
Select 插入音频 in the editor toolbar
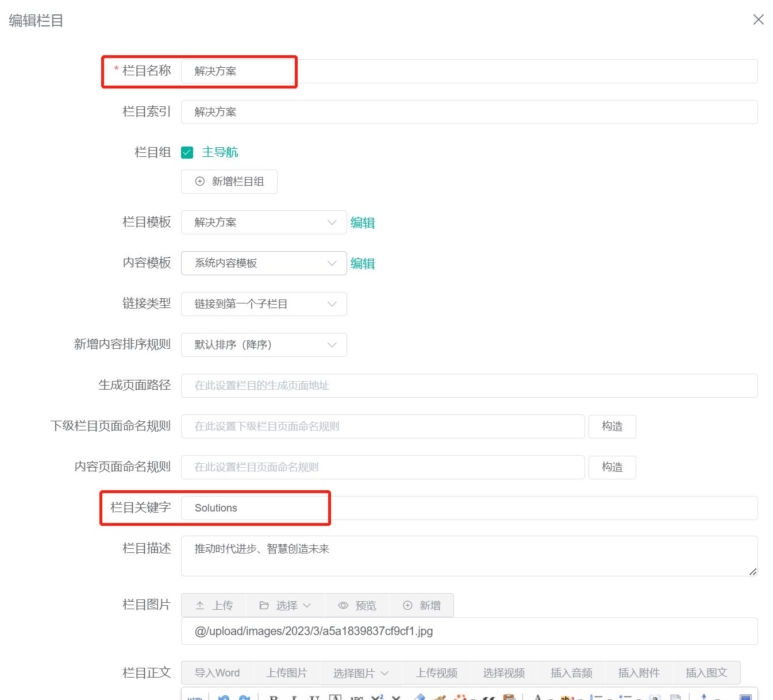pyautogui.click(x=571, y=673)
